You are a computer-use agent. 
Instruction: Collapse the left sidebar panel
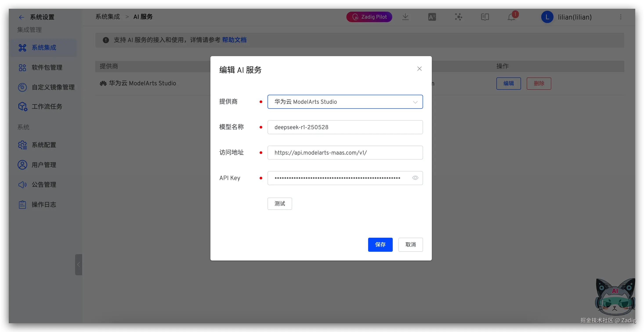tap(78, 264)
